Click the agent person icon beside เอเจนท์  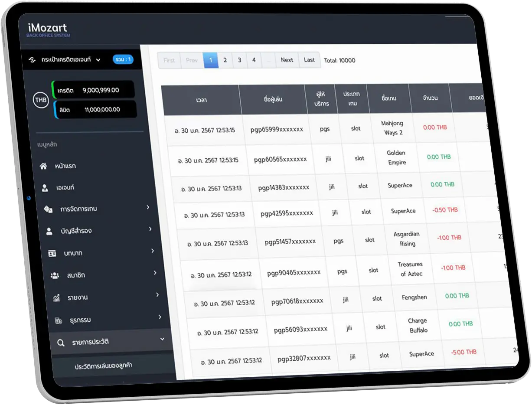coord(45,188)
